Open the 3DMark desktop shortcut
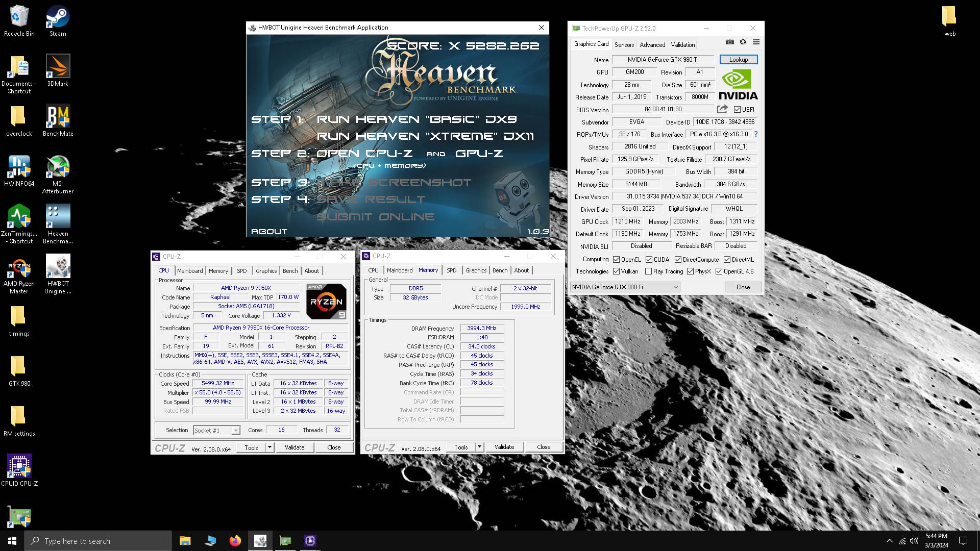Image resolution: width=980 pixels, height=551 pixels. coord(58,70)
